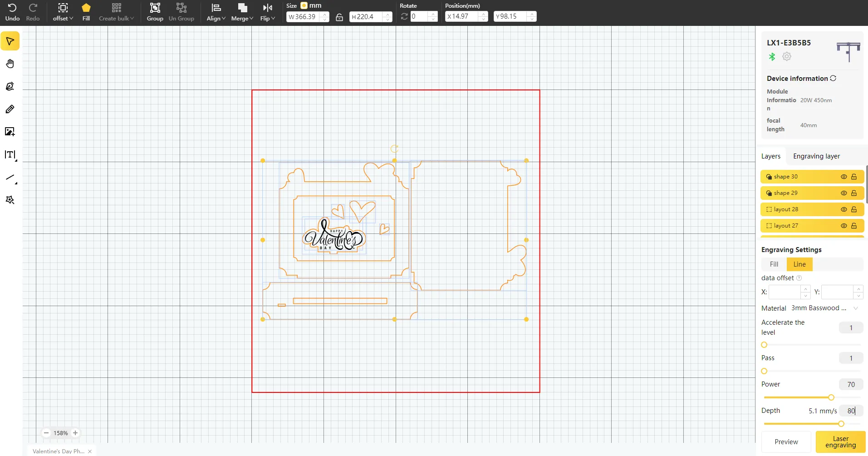Select the layout 28 layer row
Image resolution: width=868 pixels, height=456 pixels.
point(812,209)
